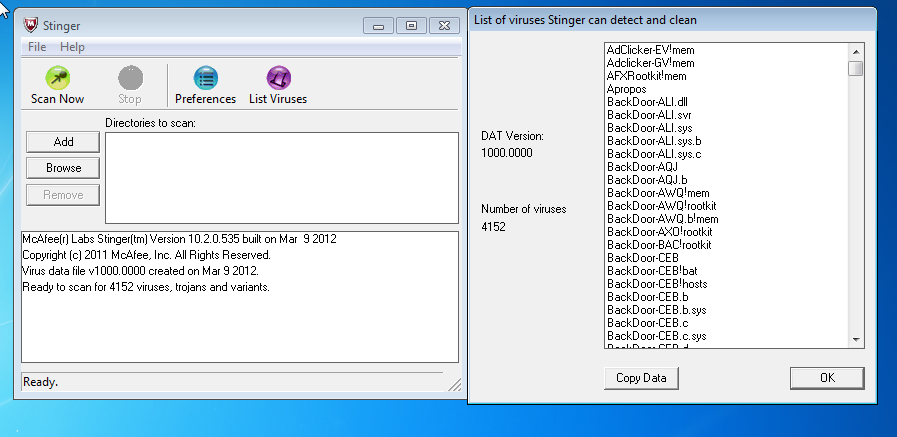Select AdClicker-EV!mem in the list

(650, 50)
